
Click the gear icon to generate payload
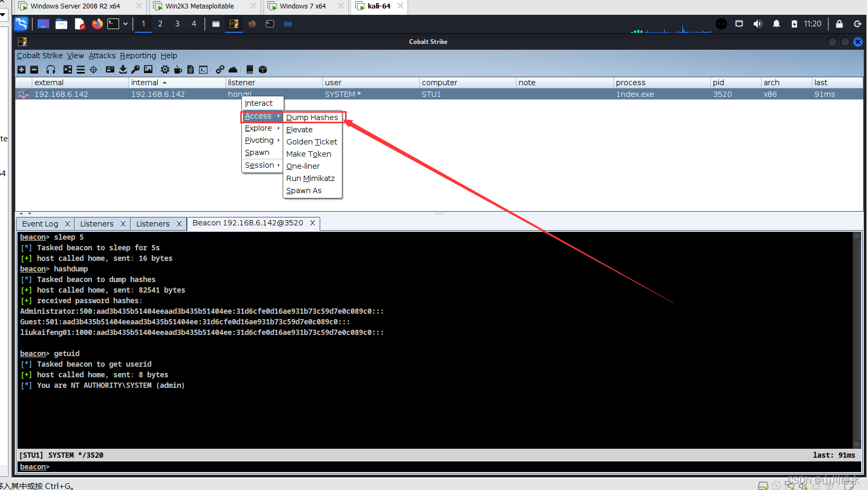pos(165,69)
